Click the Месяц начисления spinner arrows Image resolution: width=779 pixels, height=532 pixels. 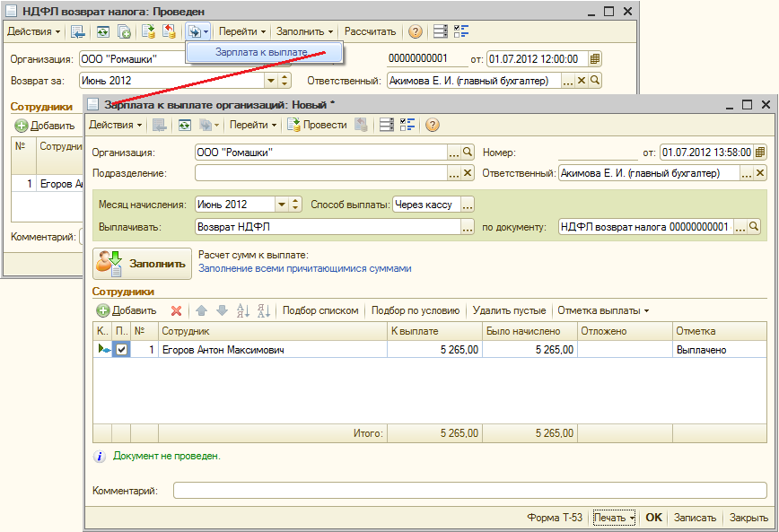(295, 205)
